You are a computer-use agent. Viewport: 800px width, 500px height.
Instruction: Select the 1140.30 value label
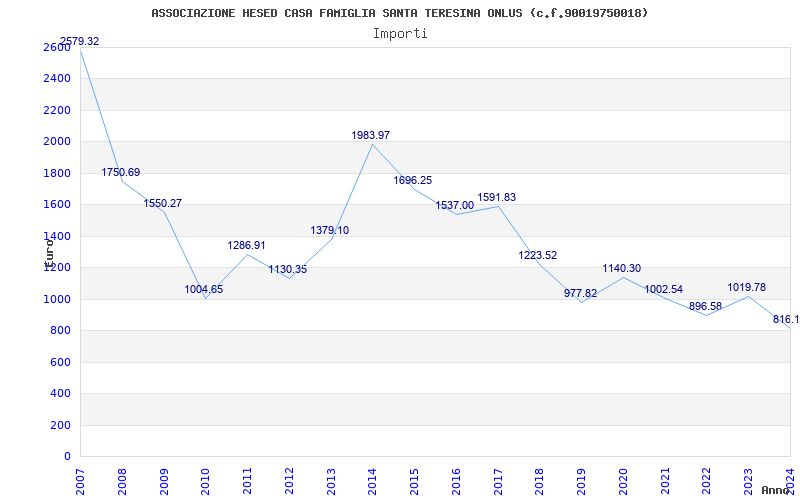point(622,269)
